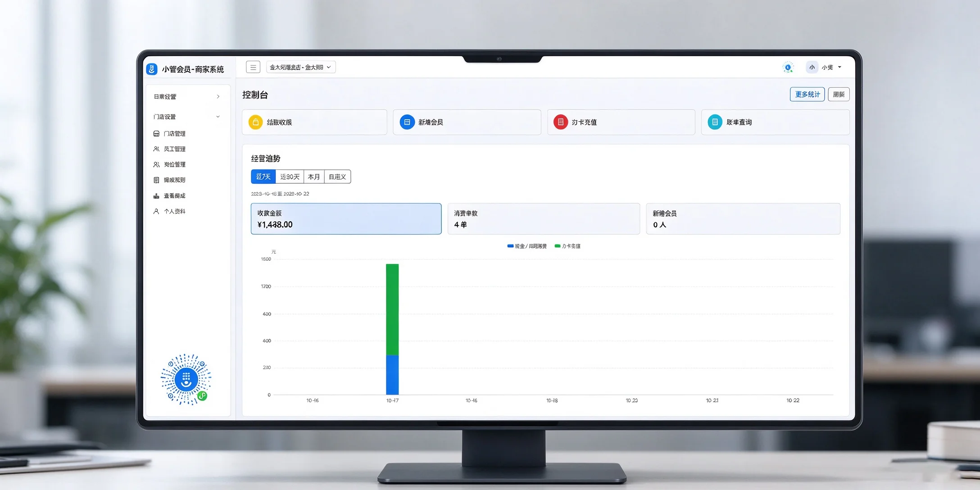Click the mini-program QR code at sidebar bottom
The image size is (980, 490).
click(x=186, y=380)
